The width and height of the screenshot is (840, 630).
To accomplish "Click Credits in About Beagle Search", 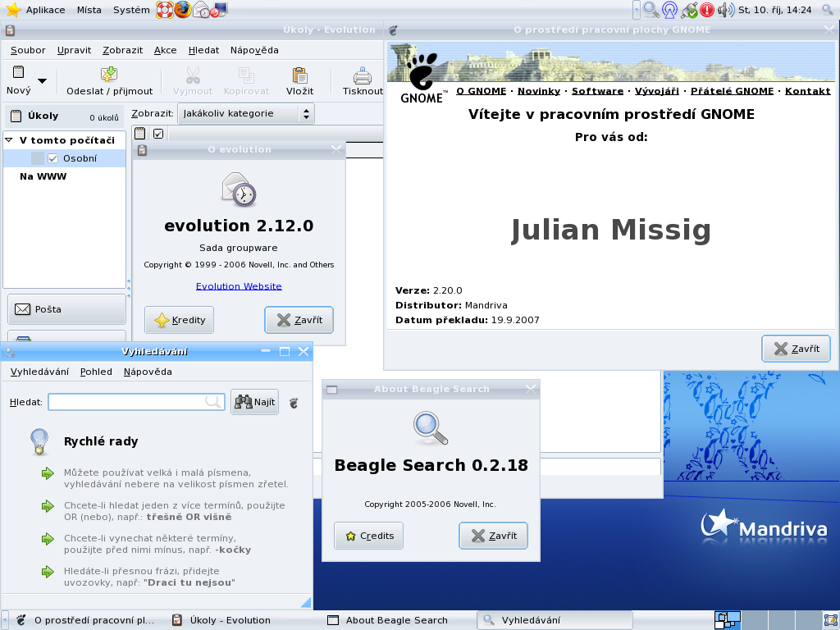I will [x=368, y=536].
